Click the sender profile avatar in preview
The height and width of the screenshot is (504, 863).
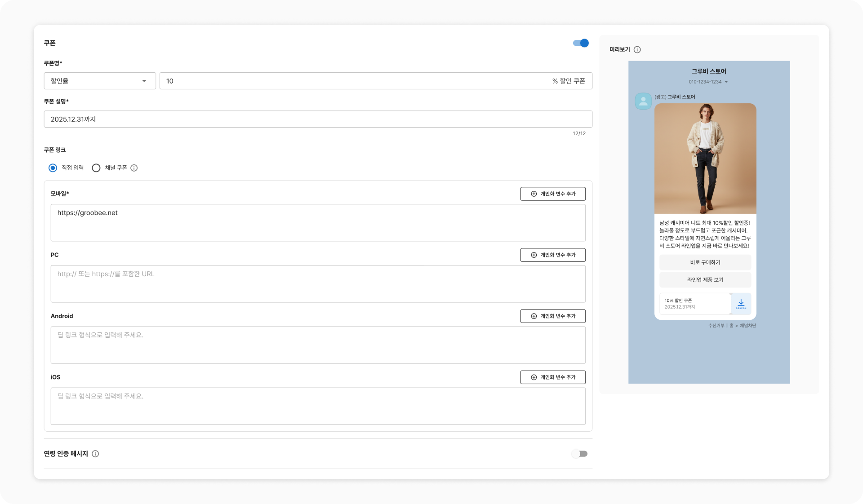click(643, 101)
